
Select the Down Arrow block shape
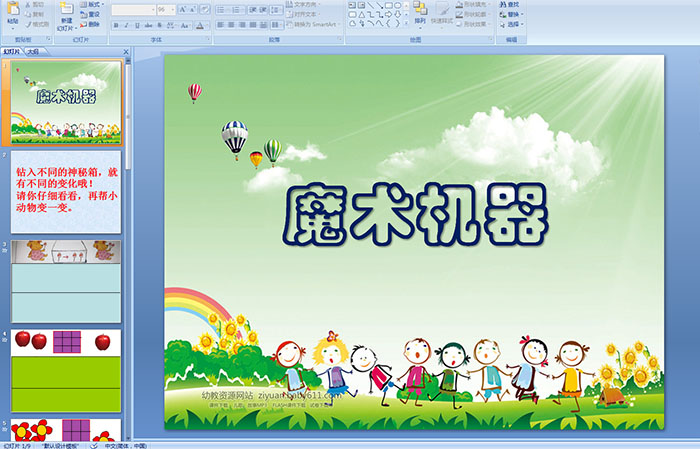click(x=397, y=15)
